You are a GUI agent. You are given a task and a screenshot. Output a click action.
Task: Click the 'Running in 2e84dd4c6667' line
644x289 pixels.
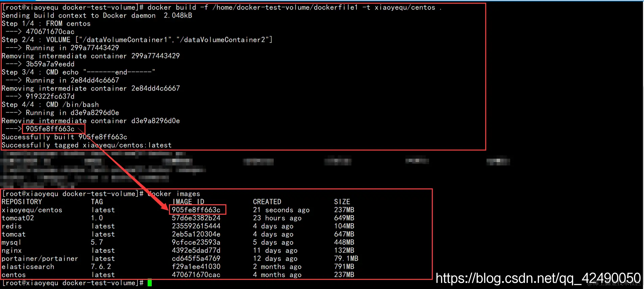tap(72, 80)
